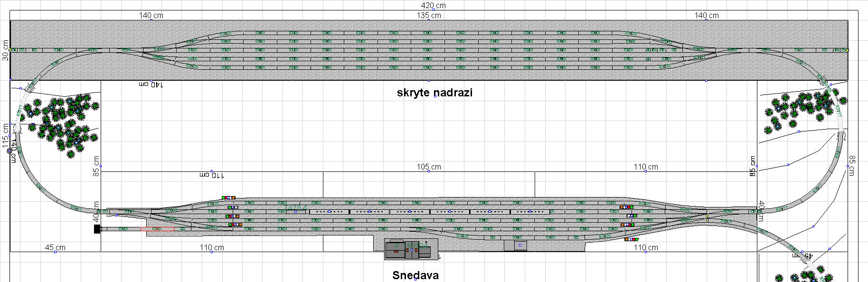The height and width of the screenshot is (282, 868).
Task: Select the '135 cm' top dimension label
Action: [429, 15]
